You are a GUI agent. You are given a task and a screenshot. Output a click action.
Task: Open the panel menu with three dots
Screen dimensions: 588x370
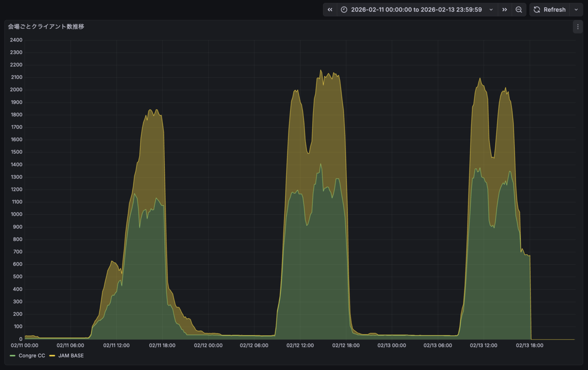point(577,27)
